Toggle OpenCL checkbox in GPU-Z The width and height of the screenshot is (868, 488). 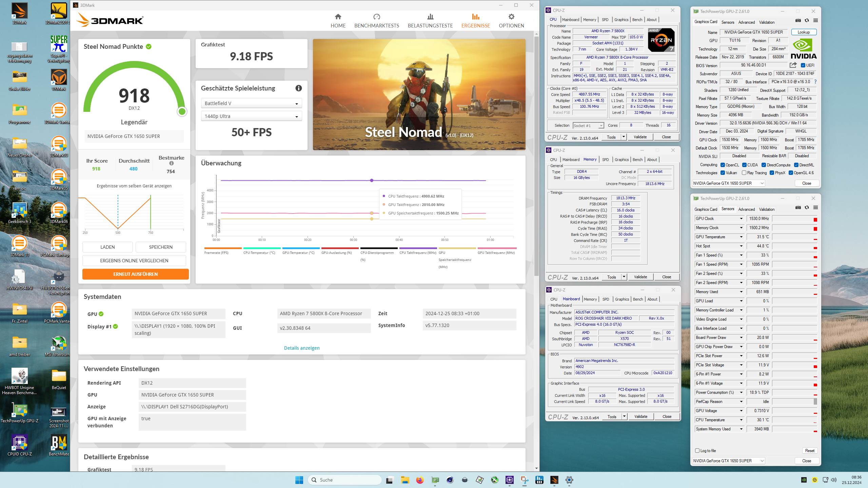[x=723, y=165]
